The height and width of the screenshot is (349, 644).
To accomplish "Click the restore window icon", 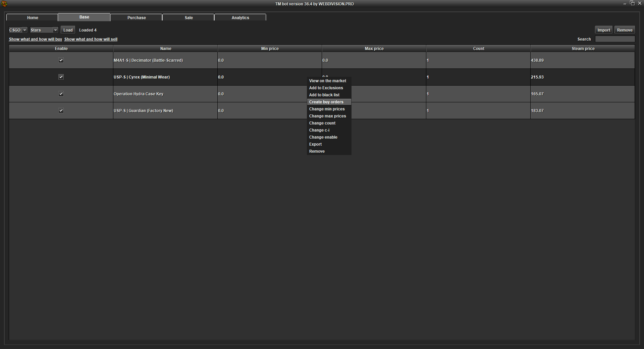I will pos(632,3).
